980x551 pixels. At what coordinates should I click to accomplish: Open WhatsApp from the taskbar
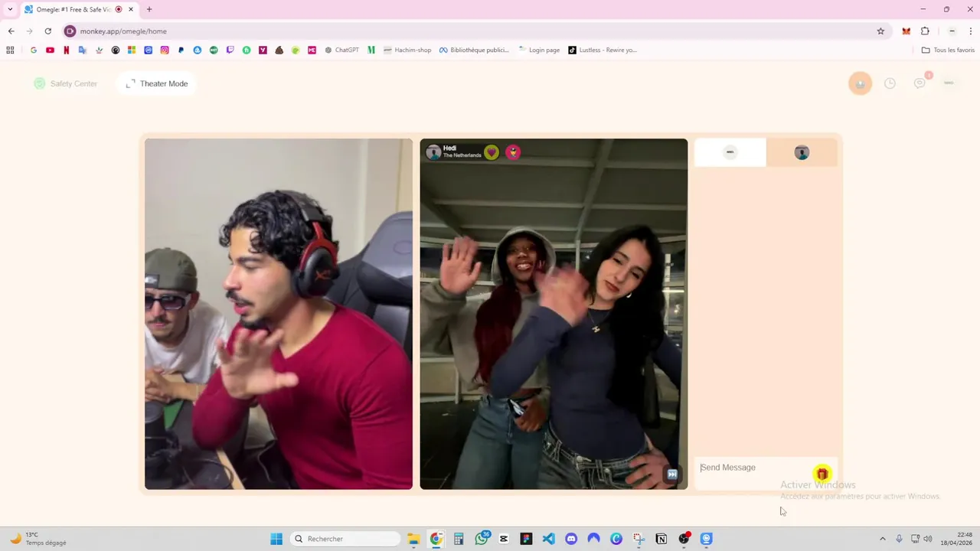click(x=482, y=539)
